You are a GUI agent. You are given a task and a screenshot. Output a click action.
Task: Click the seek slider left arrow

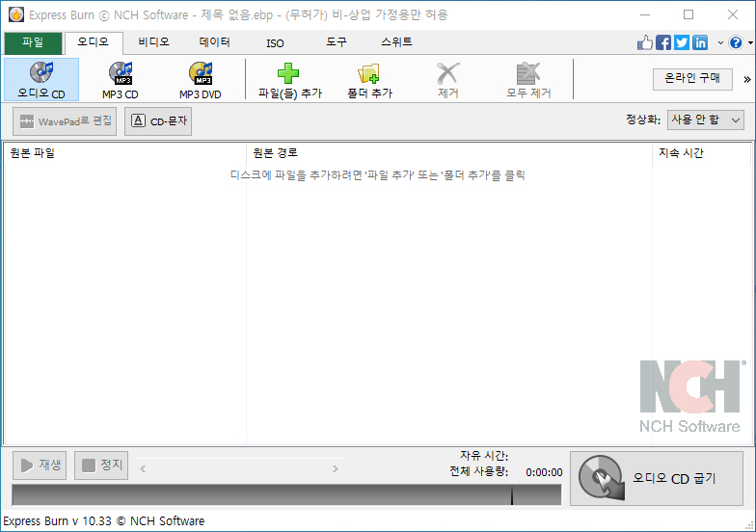[x=143, y=468]
